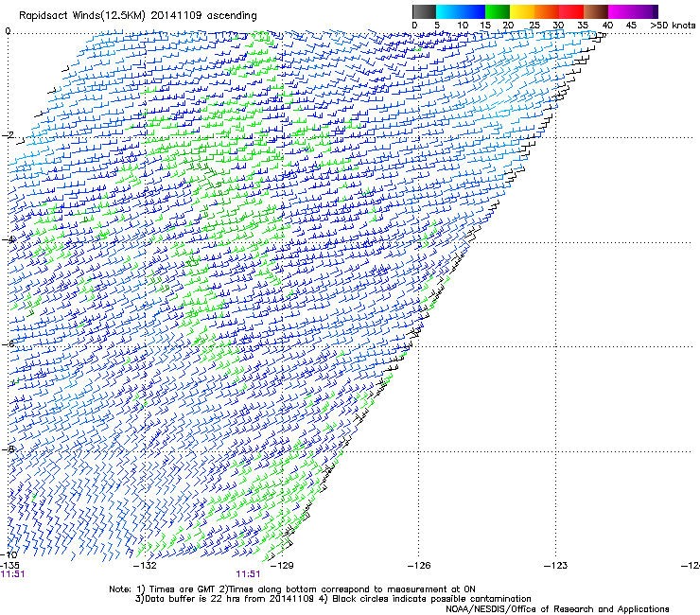Click the red 30-35 knots color segment
This screenshot has width=700, height=615.
pyautogui.click(x=571, y=11)
